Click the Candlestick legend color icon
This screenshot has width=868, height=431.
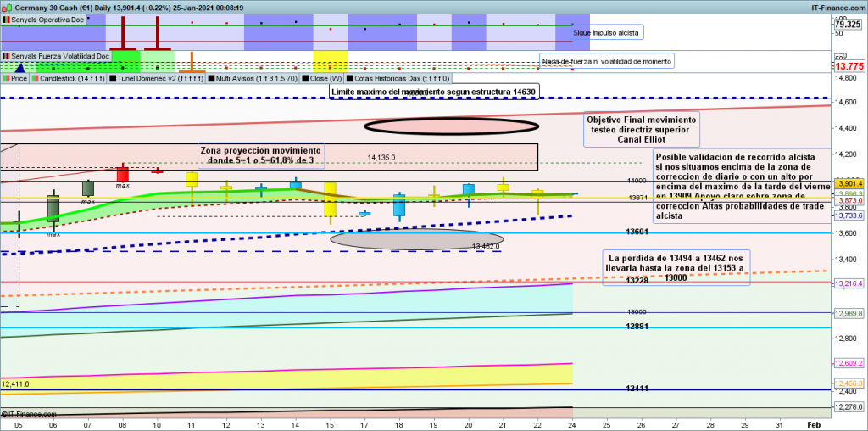coord(36,78)
